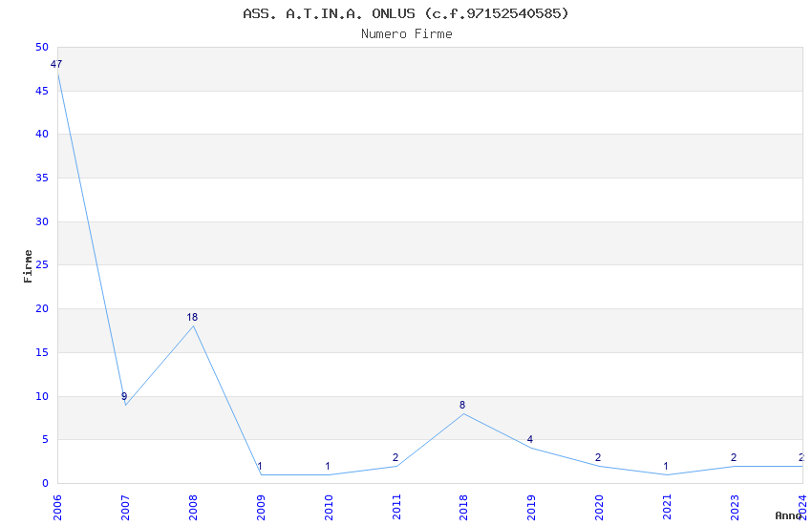Screen dimensions: 812x525
Task: Select y-axis label 10
Action: pyautogui.click(x=42, y=396)
